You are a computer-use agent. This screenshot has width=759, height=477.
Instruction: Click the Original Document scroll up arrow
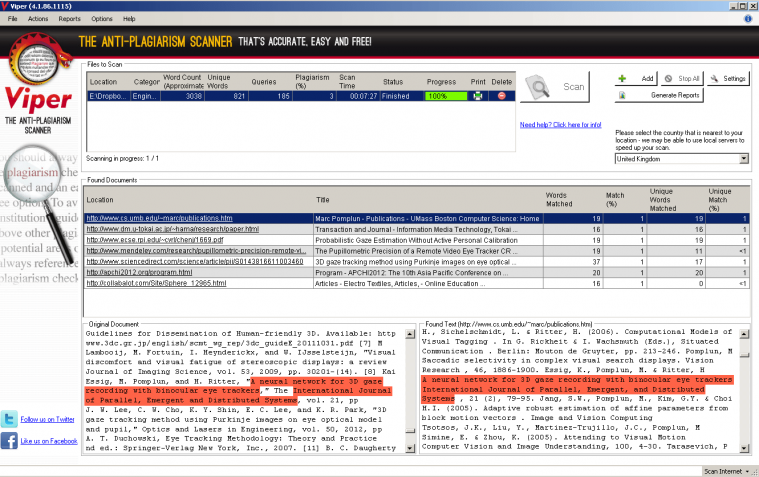[410, 334]
